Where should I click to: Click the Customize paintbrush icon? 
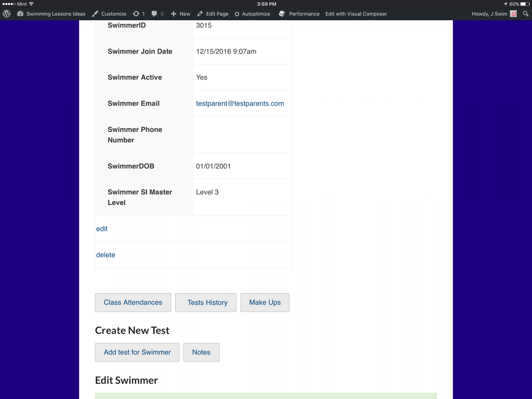point(96,14)
